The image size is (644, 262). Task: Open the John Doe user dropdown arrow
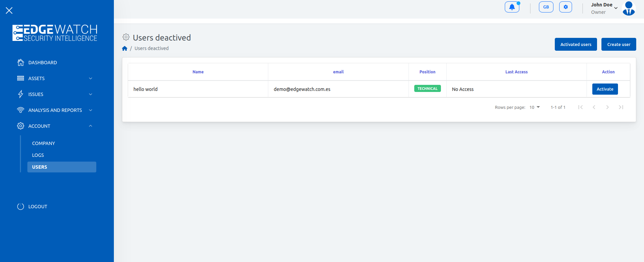coord(616,8)
